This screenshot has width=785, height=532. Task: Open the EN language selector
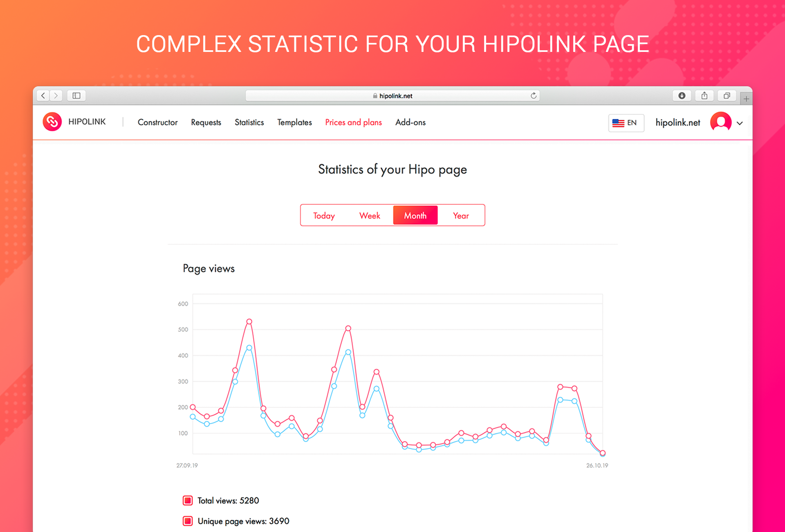(626, 123)
